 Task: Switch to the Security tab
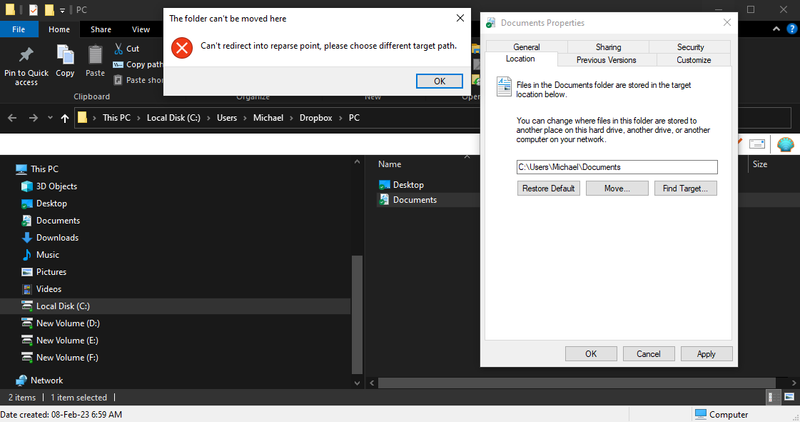(690, 47)
